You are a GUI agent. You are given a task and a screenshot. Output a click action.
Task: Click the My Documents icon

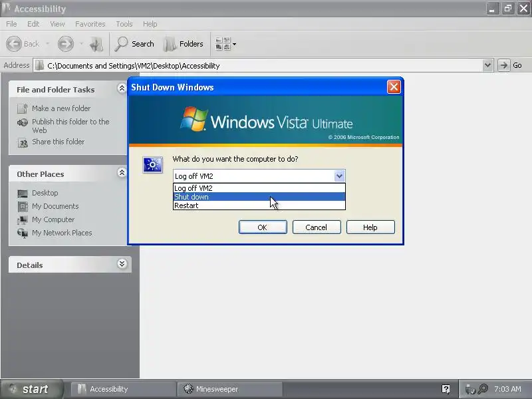[23, 206]
